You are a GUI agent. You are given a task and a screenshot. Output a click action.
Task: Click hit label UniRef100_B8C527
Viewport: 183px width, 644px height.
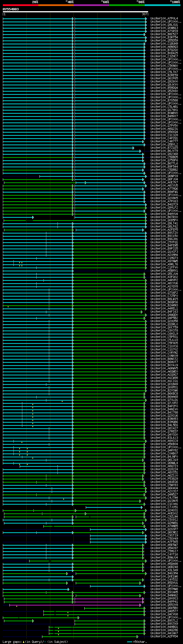[164, 34]
